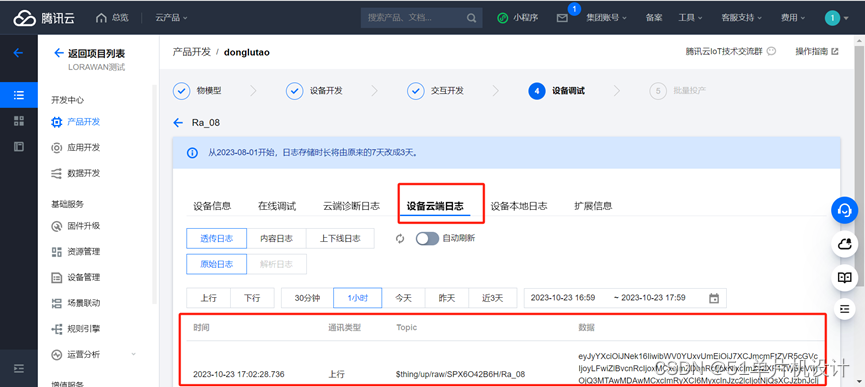Open 应用开发 in sidebar
This screenshot has width=865, height=387.
pos(76,147)
